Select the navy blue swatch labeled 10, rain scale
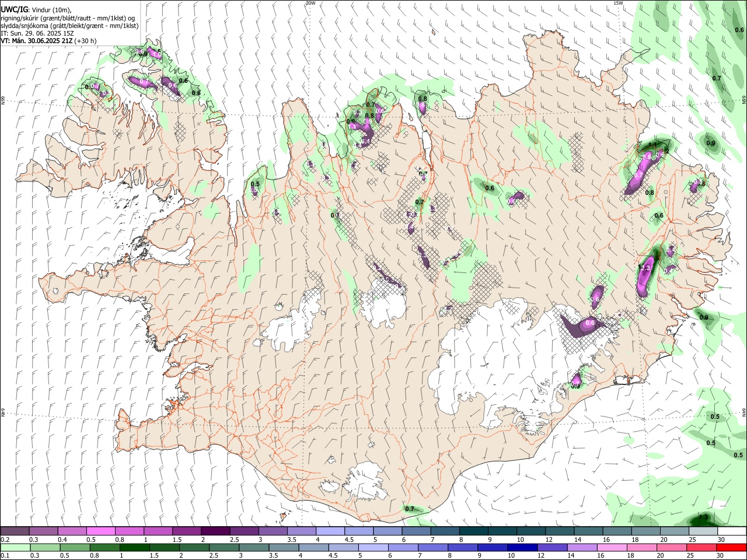 (x=522, y=547)
